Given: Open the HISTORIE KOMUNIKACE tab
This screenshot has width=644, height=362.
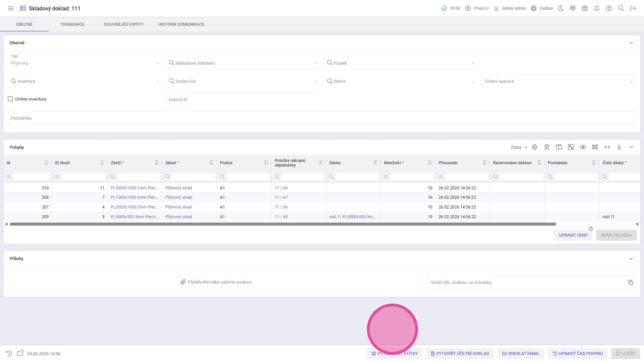Looking at the screenshot, I should 181,24.
